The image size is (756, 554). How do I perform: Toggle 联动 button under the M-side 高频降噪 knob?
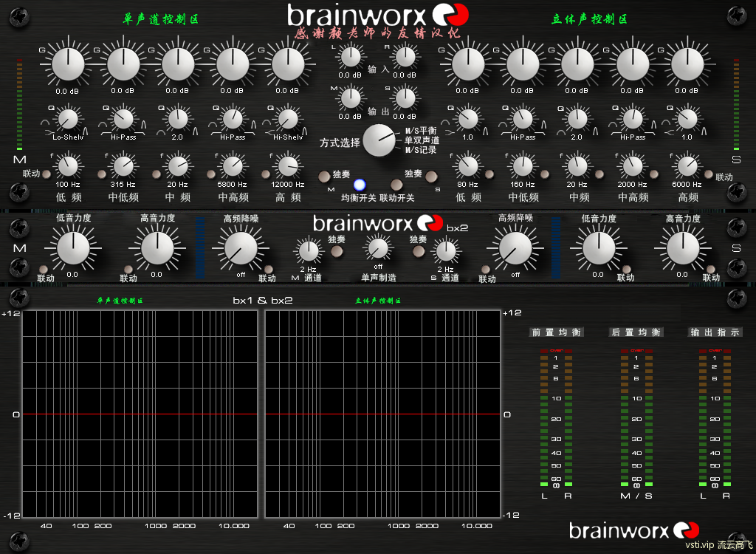[269, 270]
